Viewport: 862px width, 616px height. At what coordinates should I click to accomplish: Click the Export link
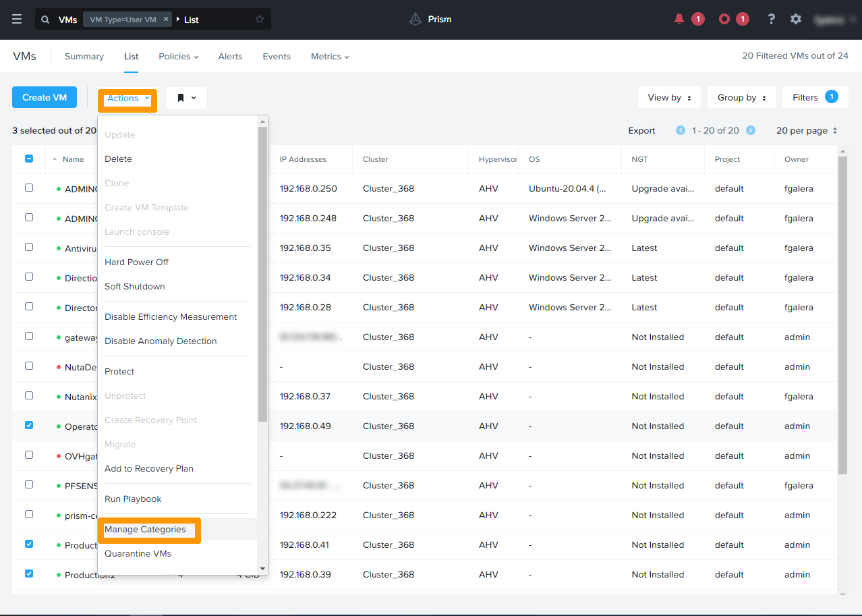pos(641,130)
